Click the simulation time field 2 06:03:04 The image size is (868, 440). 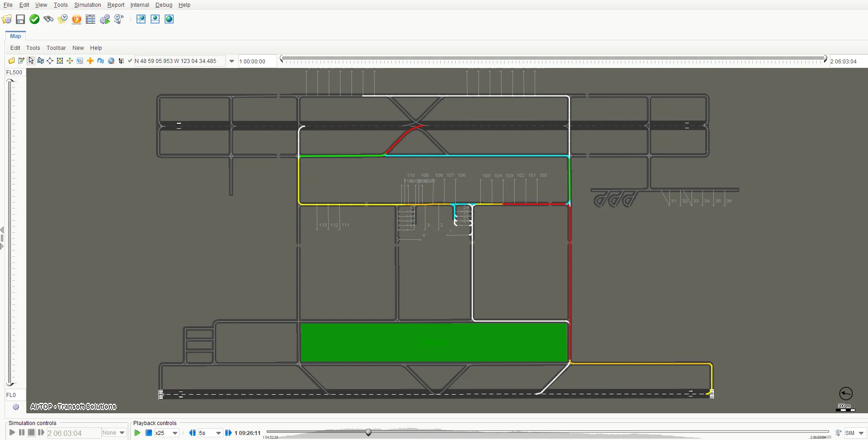74,433
